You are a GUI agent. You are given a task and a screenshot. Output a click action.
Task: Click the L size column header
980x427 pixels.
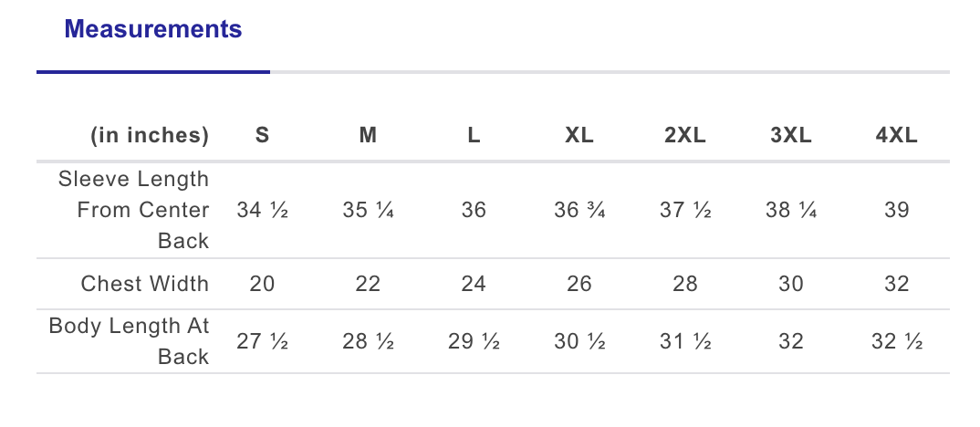click(x=474, y=136)
